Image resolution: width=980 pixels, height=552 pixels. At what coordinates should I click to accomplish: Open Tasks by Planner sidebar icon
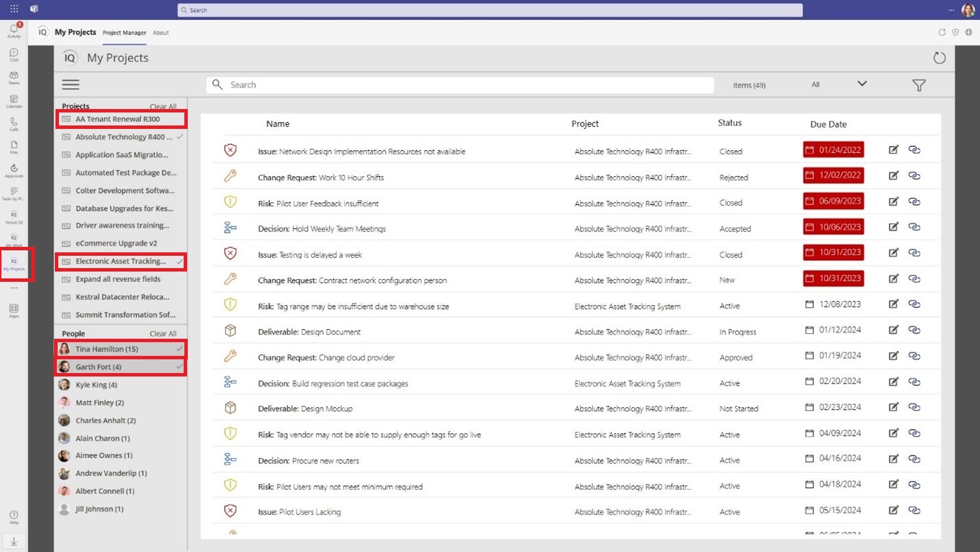pyautogui.click(x=14, y=194)
